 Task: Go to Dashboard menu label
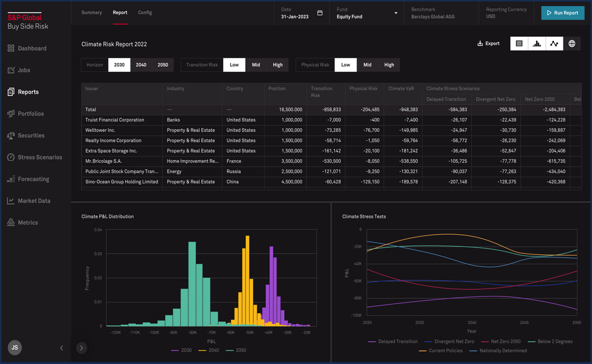pyautogui.click(x=32, y=49)
